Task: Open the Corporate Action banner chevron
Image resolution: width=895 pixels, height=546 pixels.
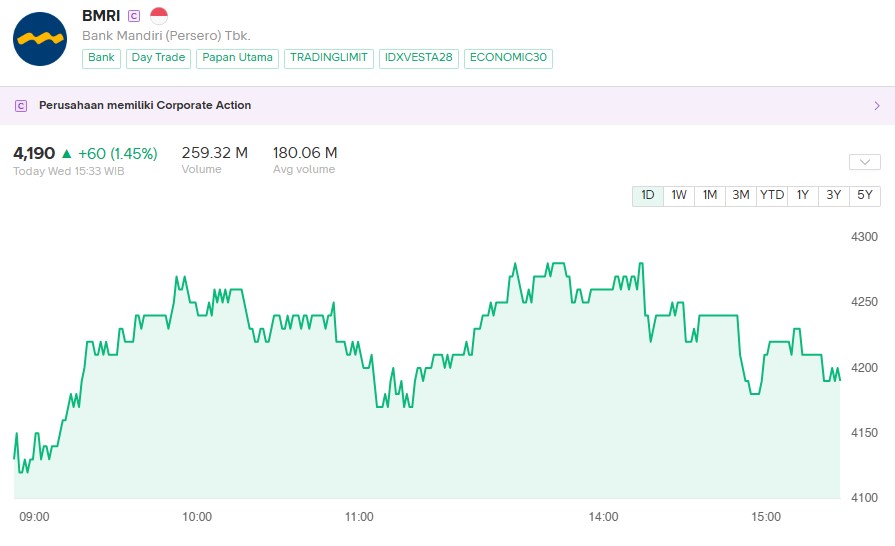Action: 877,106
